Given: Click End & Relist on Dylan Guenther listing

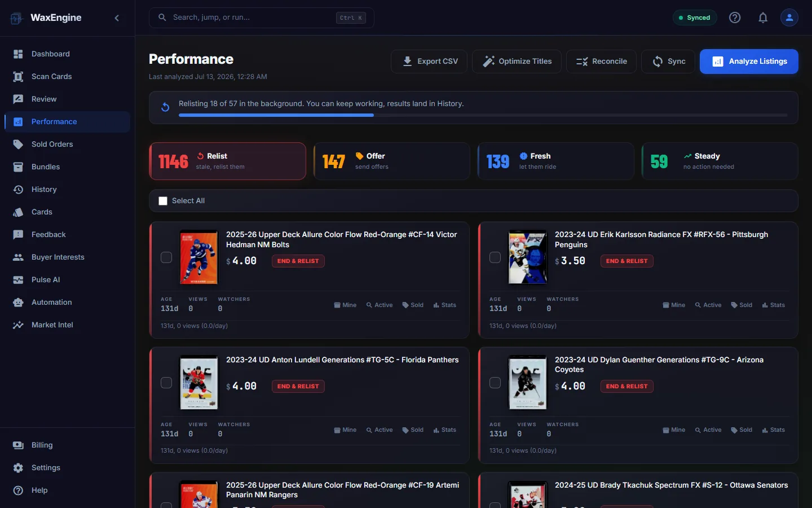Looking at the screenshot, I should tap(627, 387).
